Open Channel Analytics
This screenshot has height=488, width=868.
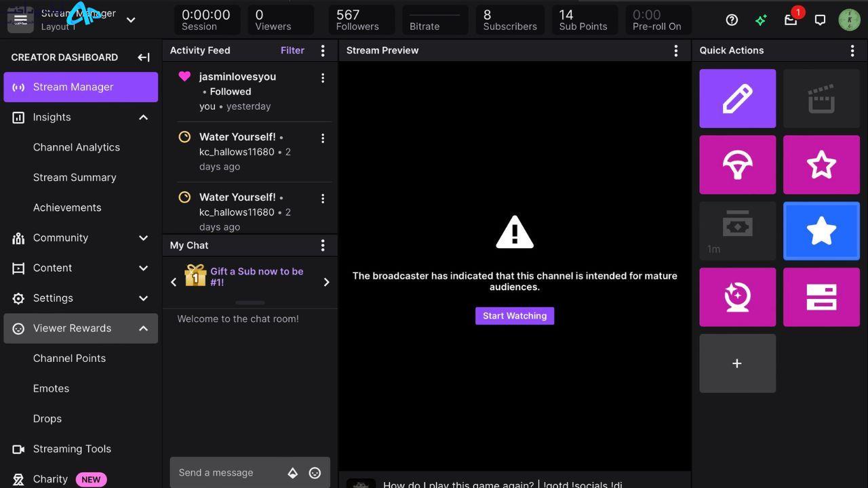77,147
